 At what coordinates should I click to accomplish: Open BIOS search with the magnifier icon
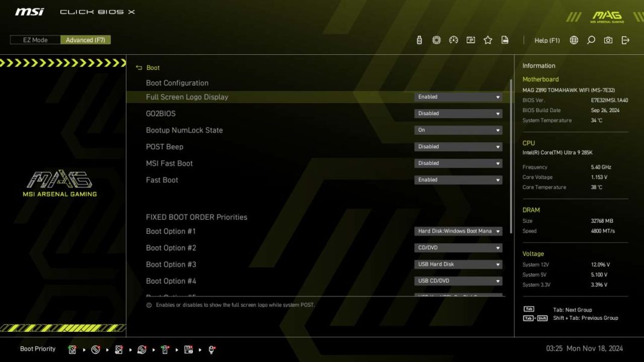[590, 40]
